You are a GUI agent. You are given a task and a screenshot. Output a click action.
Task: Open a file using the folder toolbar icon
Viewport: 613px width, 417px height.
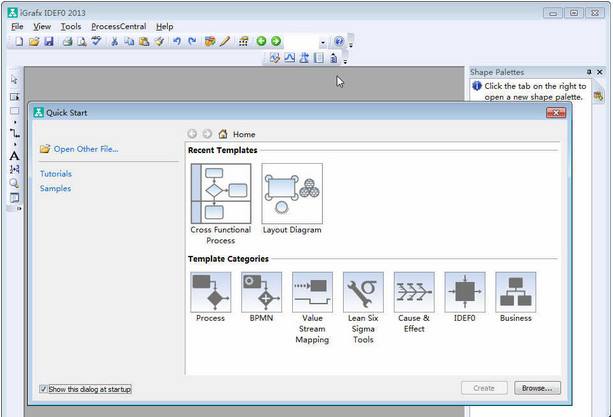pyautogui.click(x=34, y=41)
